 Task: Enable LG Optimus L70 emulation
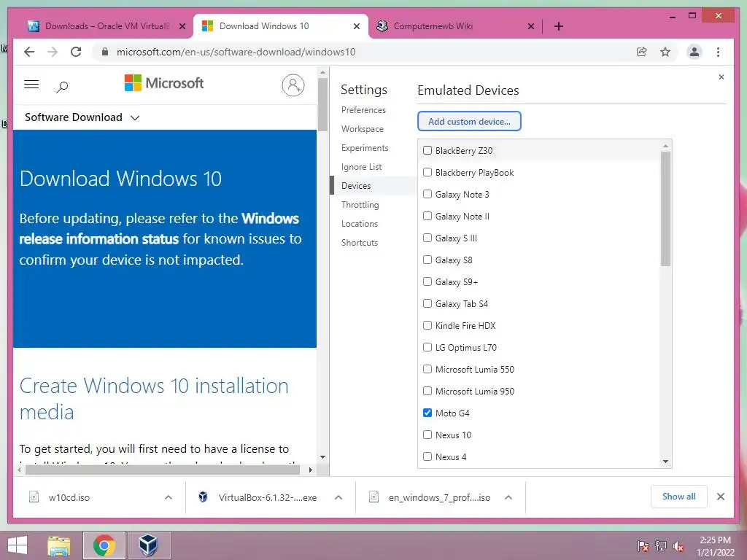click(x=427, y=348)
